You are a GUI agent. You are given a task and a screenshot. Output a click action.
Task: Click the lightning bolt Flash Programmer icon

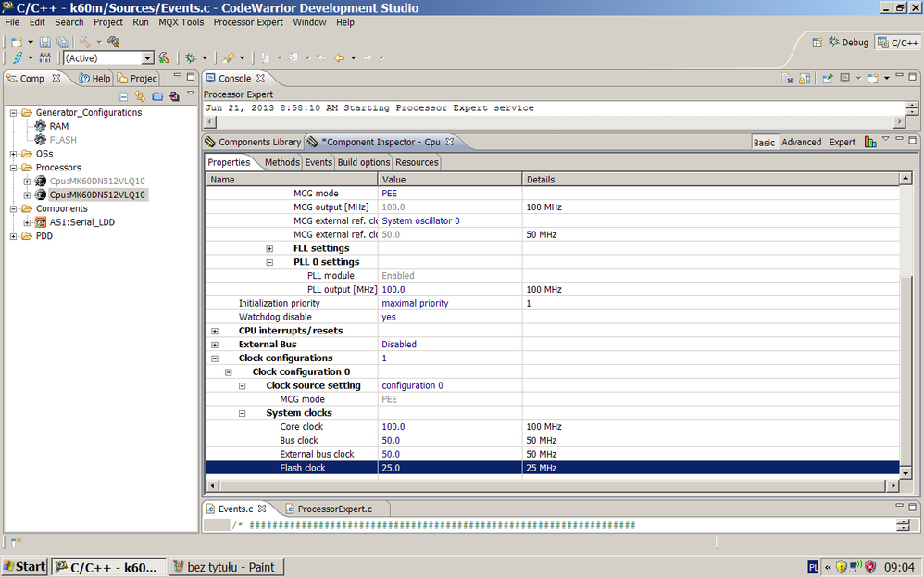click(18, 57)
